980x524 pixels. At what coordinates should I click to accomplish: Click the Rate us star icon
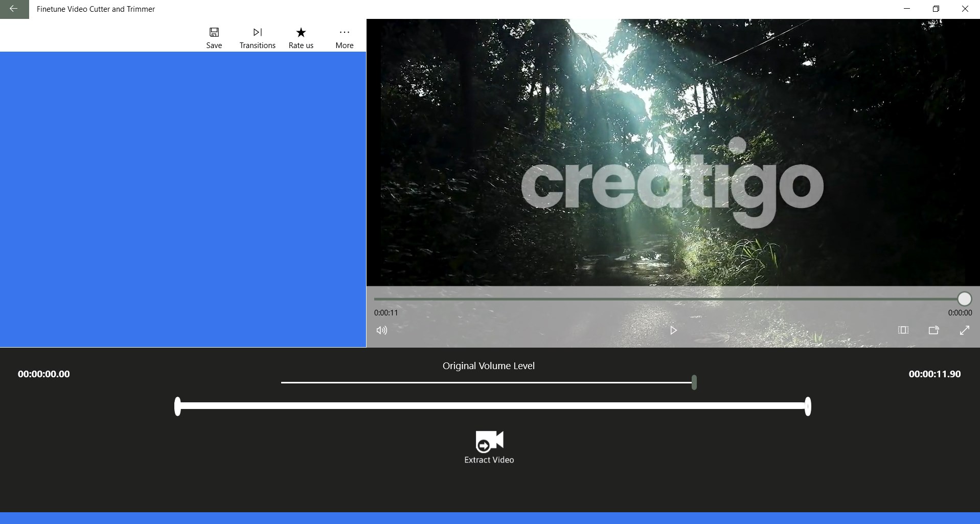[301, 32]
